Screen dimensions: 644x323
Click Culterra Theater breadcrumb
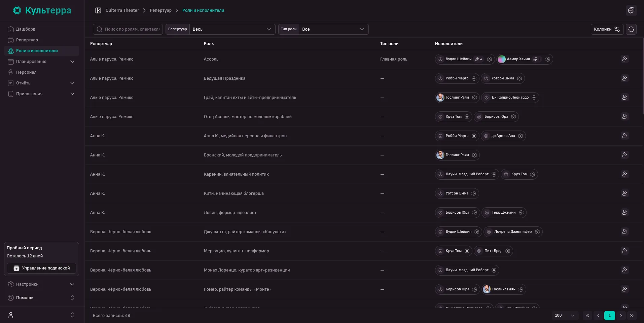[122, 10]
